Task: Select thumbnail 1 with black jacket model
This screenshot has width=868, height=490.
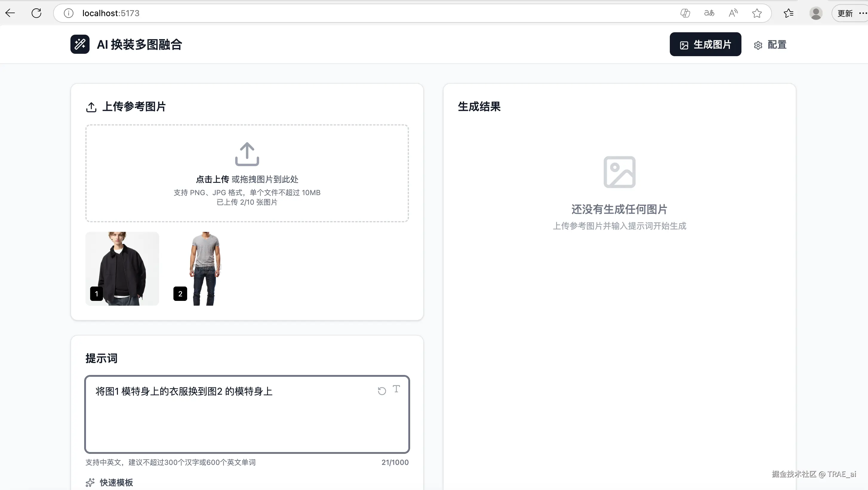Action: (x=122, y=268)
